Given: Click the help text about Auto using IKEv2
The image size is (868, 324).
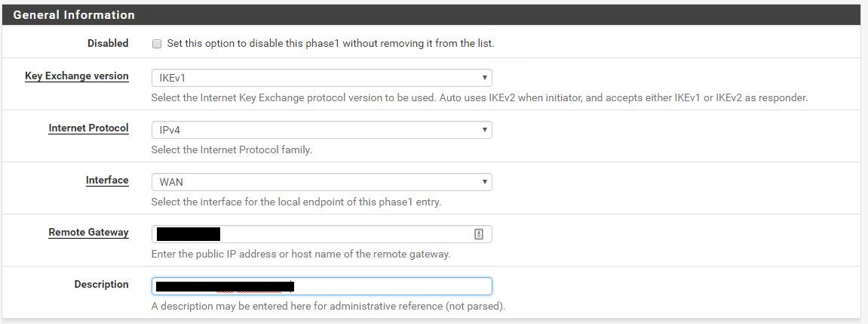Looking at the screenshot, I should point(480,98).
